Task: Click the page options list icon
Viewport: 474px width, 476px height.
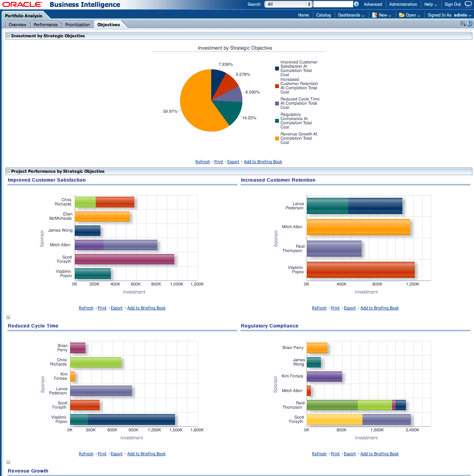Action: point(462,23)
